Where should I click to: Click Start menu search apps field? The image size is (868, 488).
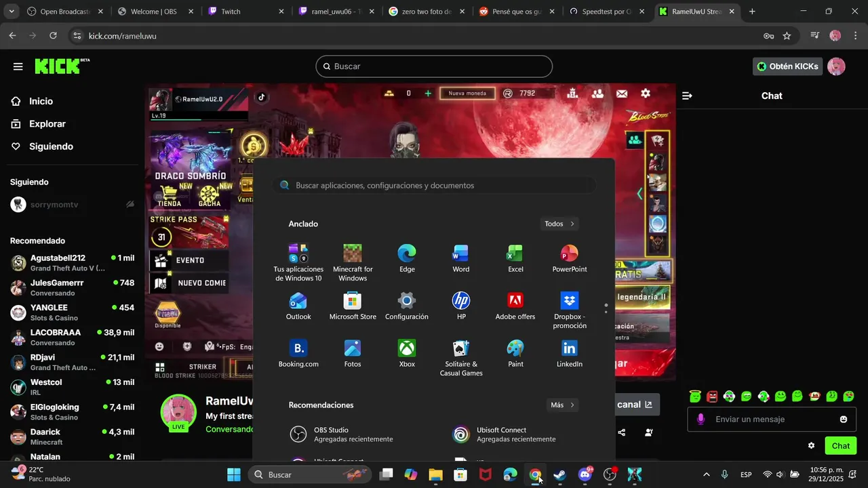tap(435, 185)
